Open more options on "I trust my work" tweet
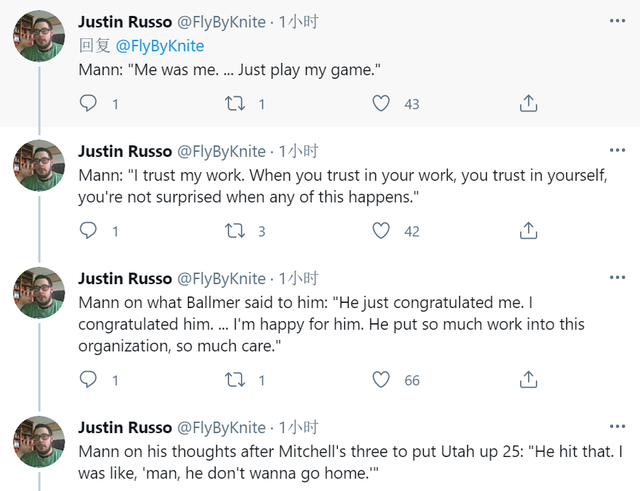640x491 pixels. pyautogui.click(x=619, y=150)
